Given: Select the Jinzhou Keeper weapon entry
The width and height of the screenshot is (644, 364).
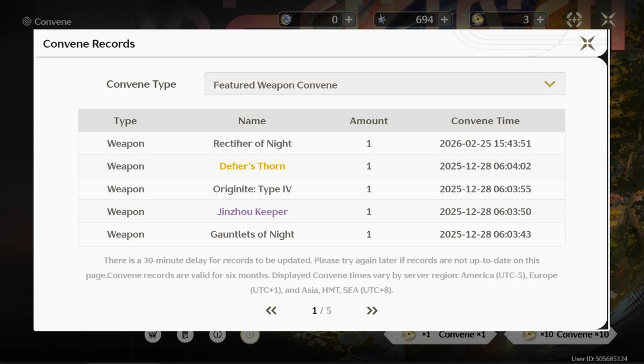Looking at the screenshot, I should (252, 212).
